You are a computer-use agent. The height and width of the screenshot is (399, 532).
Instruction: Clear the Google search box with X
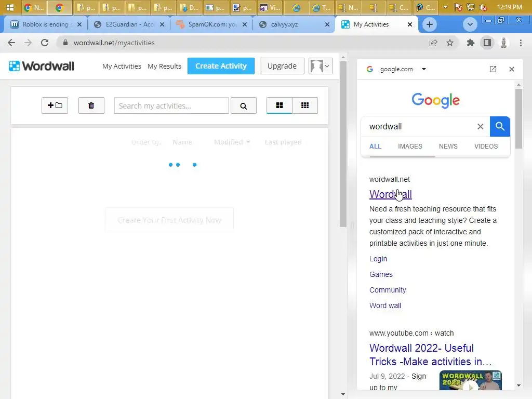coord(481,127)
